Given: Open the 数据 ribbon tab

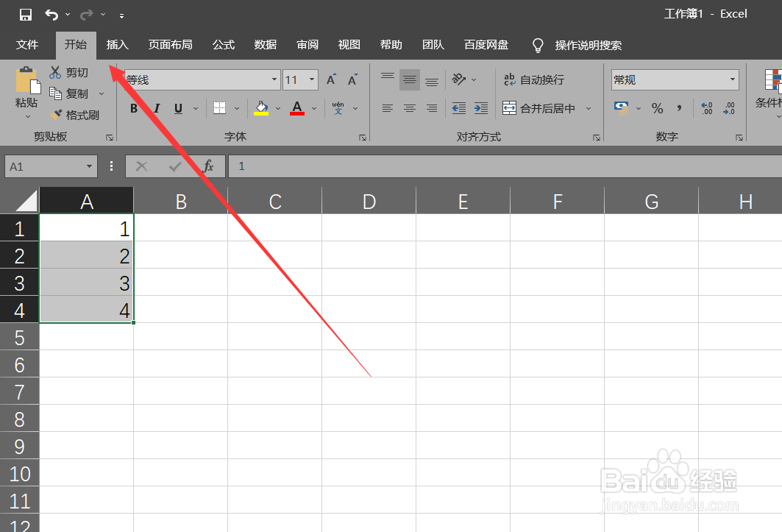Looking at the screenshot, I should pos(266,45).
